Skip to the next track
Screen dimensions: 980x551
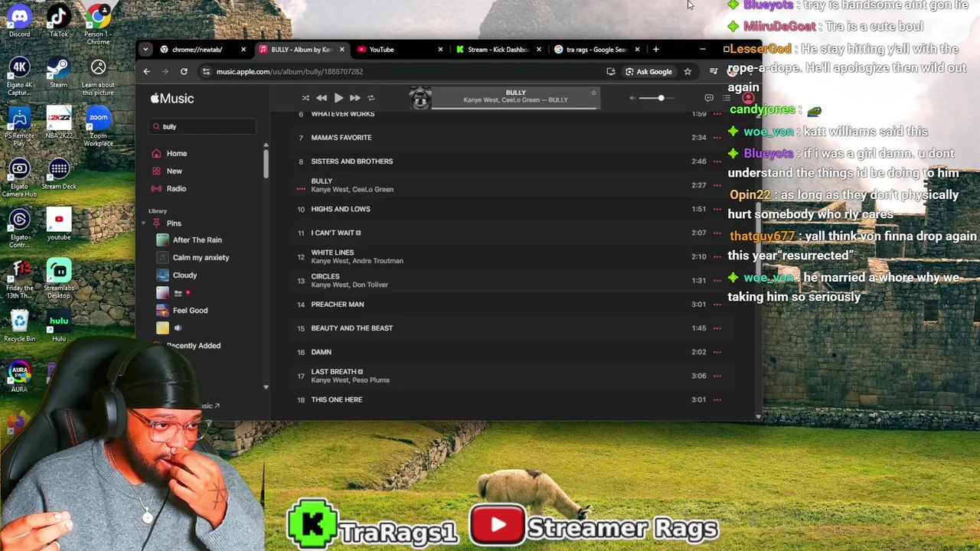click(354, 98)
